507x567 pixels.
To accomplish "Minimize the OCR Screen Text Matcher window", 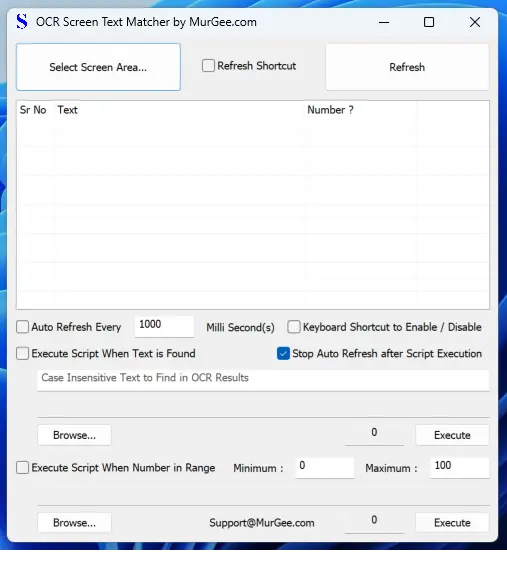I will coord(384,22).
